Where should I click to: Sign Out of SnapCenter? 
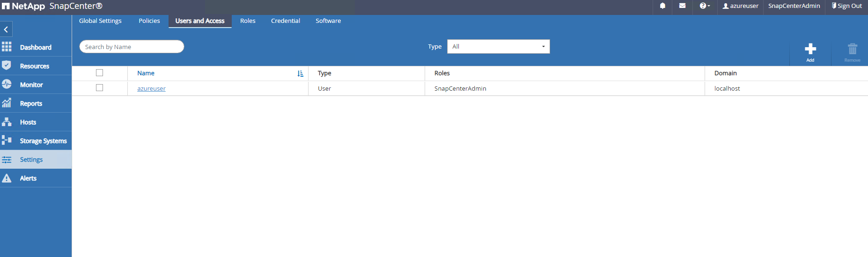[x=846, y=6]
